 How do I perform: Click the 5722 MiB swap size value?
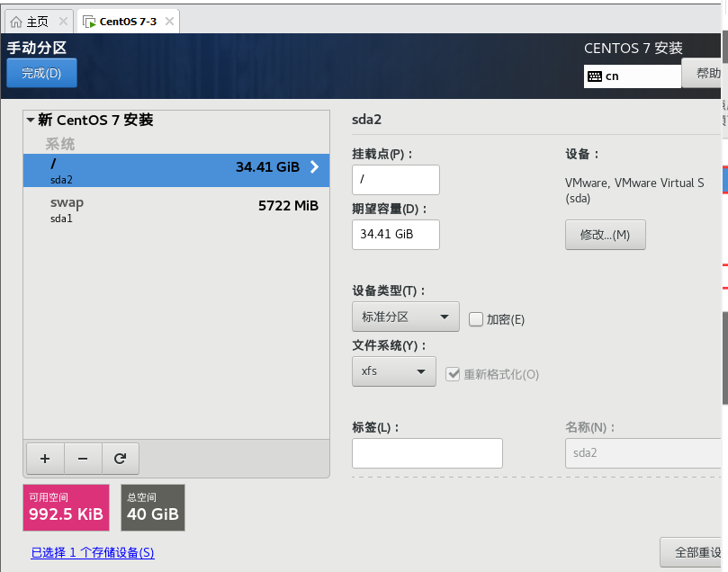point(288,206)
